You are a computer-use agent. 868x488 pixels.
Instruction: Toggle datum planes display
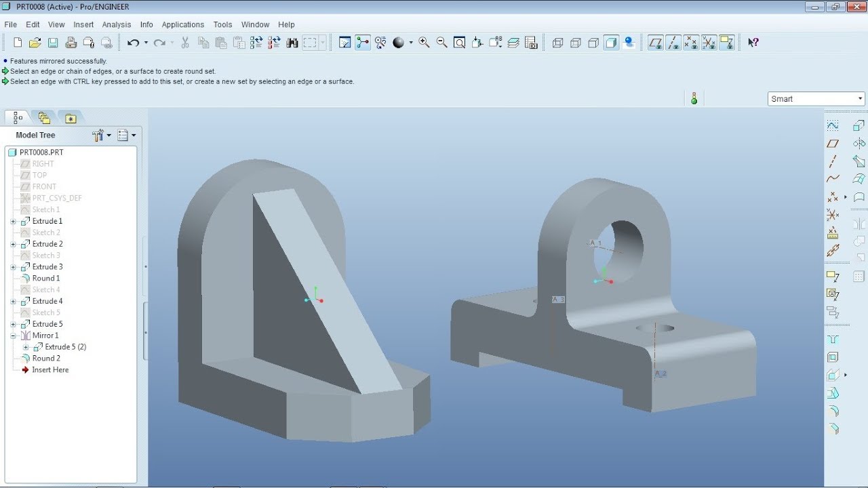656,43
